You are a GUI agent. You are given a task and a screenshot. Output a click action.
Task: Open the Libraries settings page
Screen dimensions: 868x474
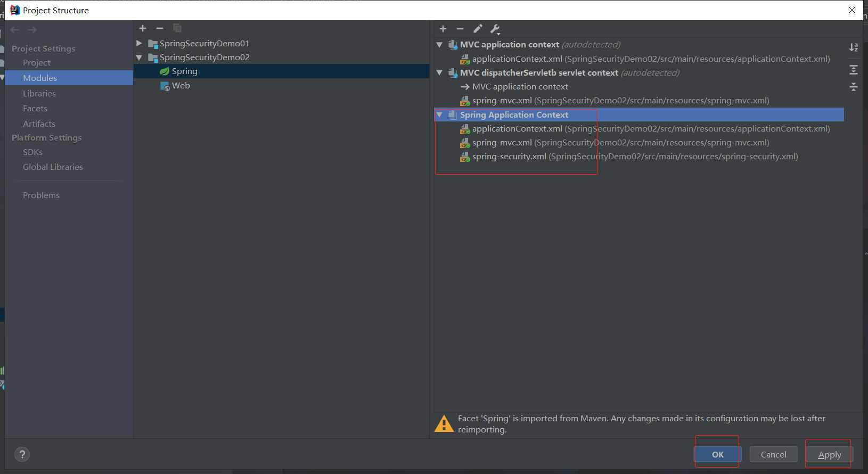39,94
